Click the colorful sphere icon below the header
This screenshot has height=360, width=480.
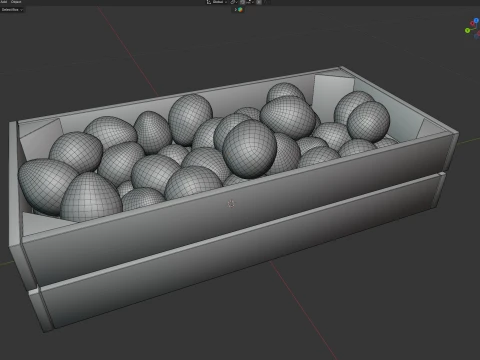click(240, 10)
